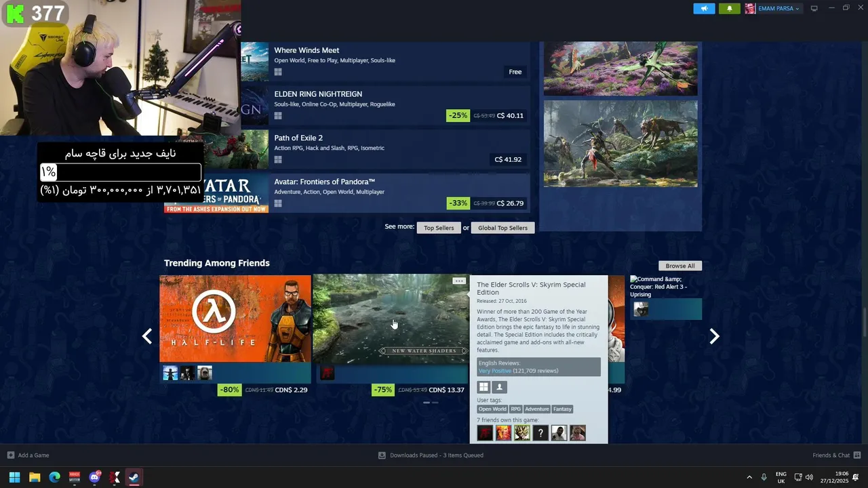
Task: Click the first red friend avatar in popup
Action: 486,433
